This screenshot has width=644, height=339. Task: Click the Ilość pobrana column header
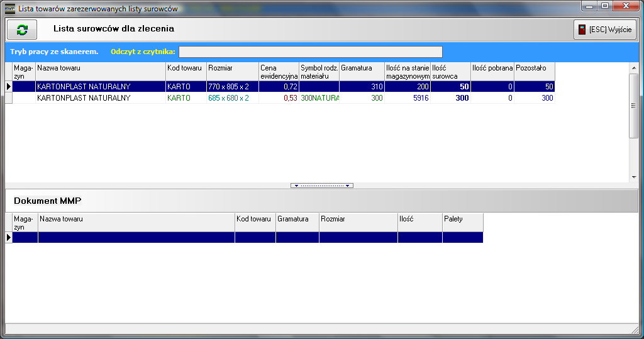click(492, 71)
